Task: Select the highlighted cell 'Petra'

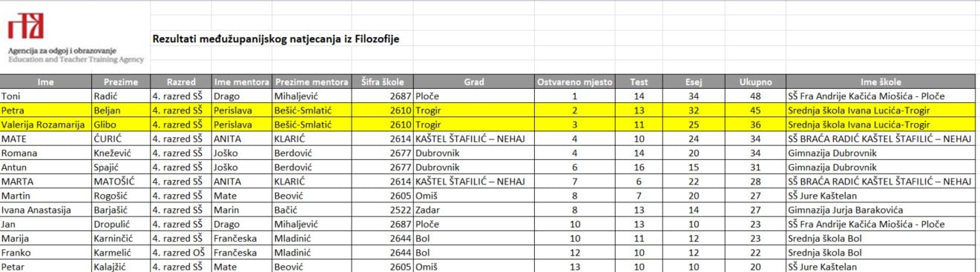Action: point(46,110)
